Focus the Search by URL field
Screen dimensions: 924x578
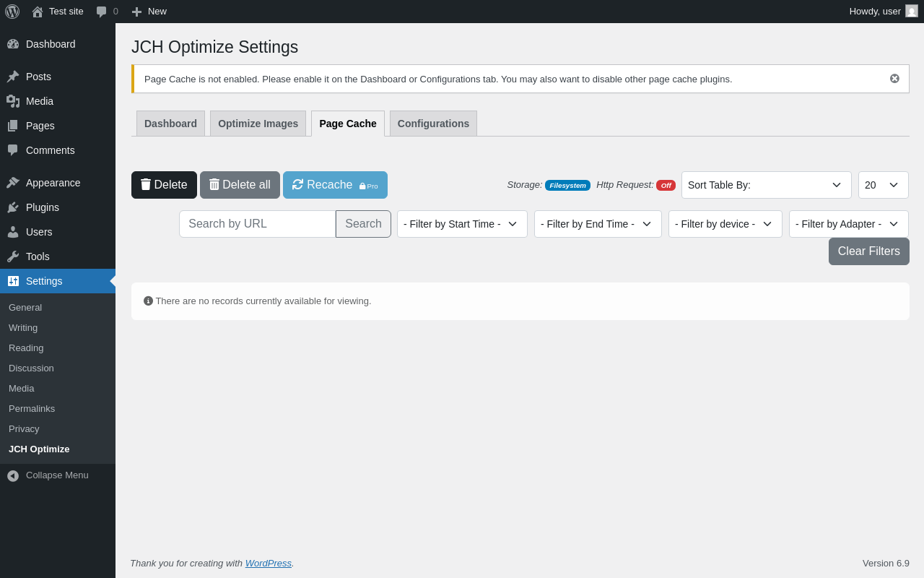(x=257, y=224)
